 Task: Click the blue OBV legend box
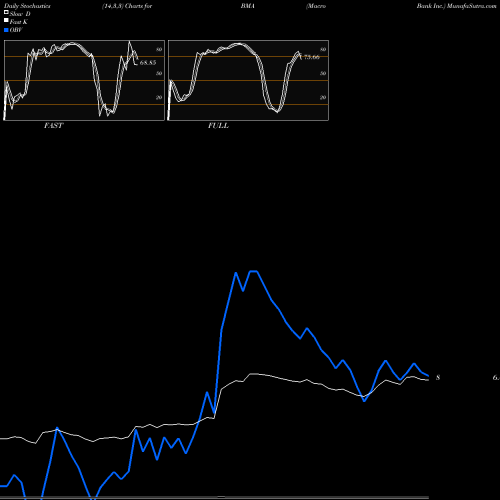coord(6,30)
